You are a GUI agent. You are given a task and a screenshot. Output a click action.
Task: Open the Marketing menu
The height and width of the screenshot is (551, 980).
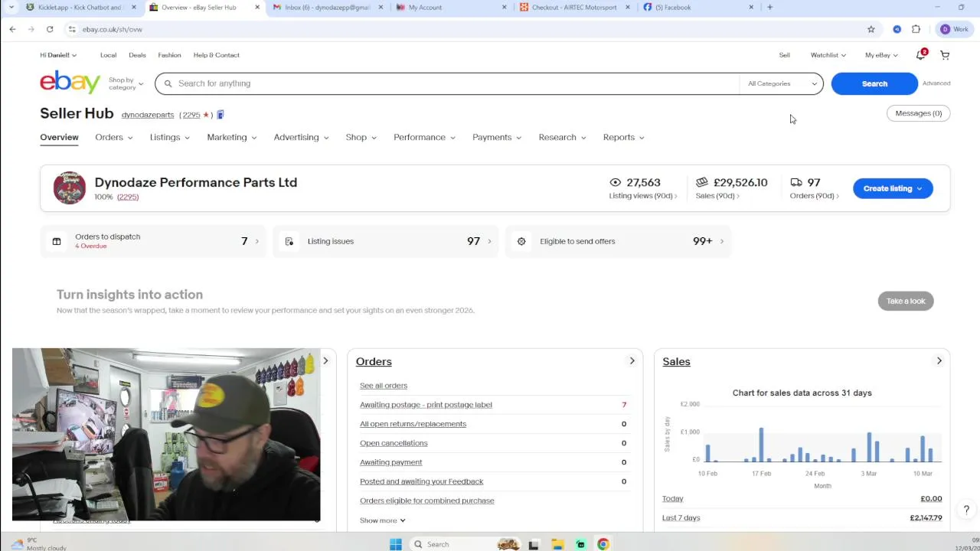pos(232,137)
